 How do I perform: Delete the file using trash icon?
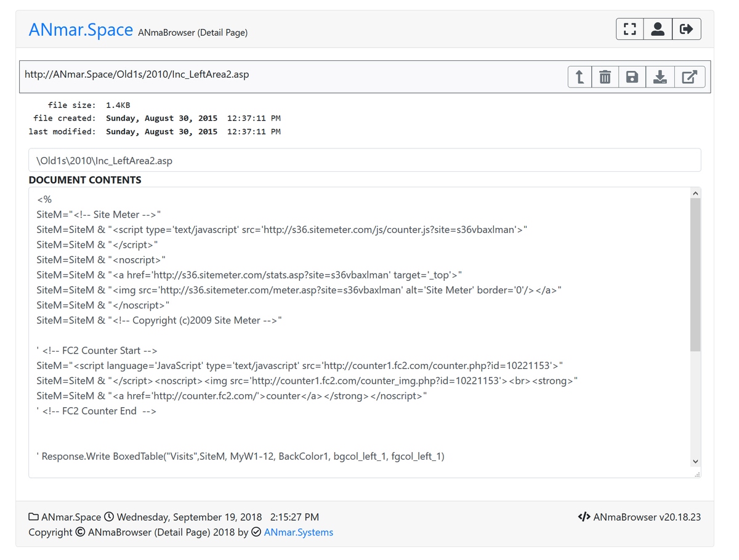tap(605, 77)
